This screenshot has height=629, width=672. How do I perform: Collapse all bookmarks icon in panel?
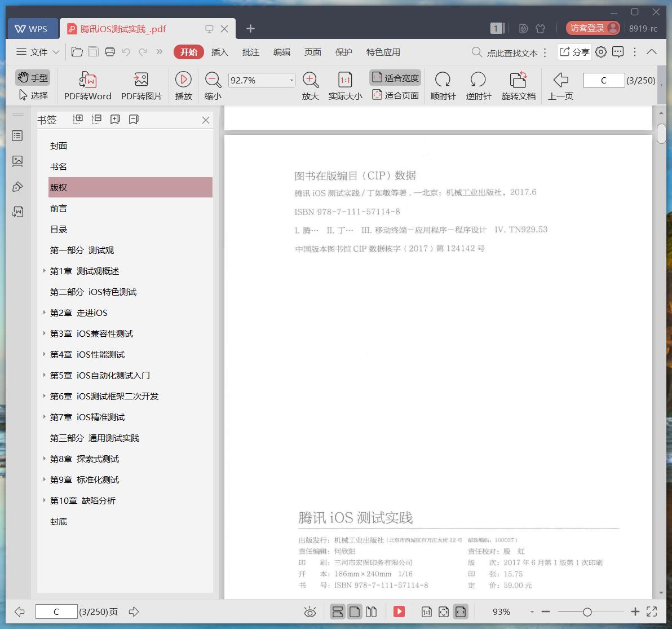click(x=96, y=119)
